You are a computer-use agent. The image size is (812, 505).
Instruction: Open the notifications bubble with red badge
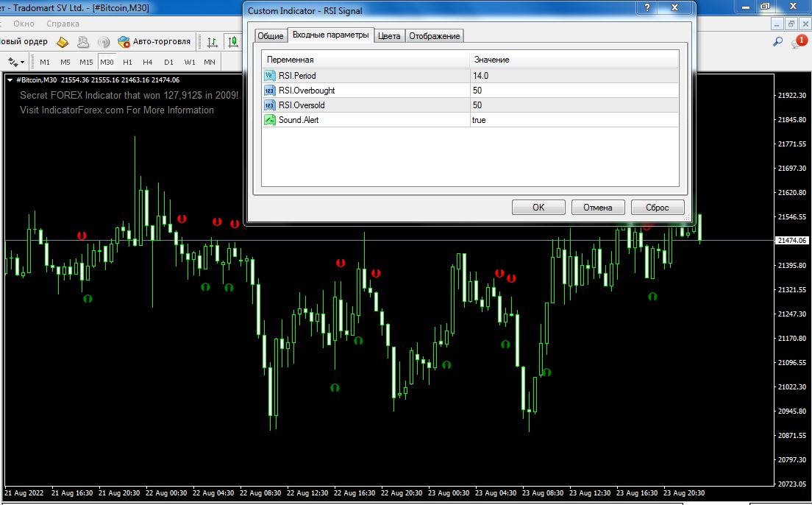click(x=799, y=41)
